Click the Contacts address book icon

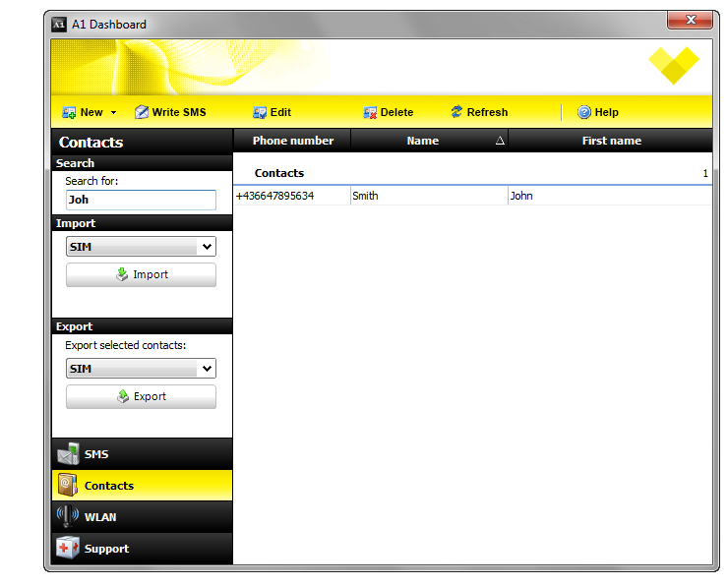(x=68, y=485)
